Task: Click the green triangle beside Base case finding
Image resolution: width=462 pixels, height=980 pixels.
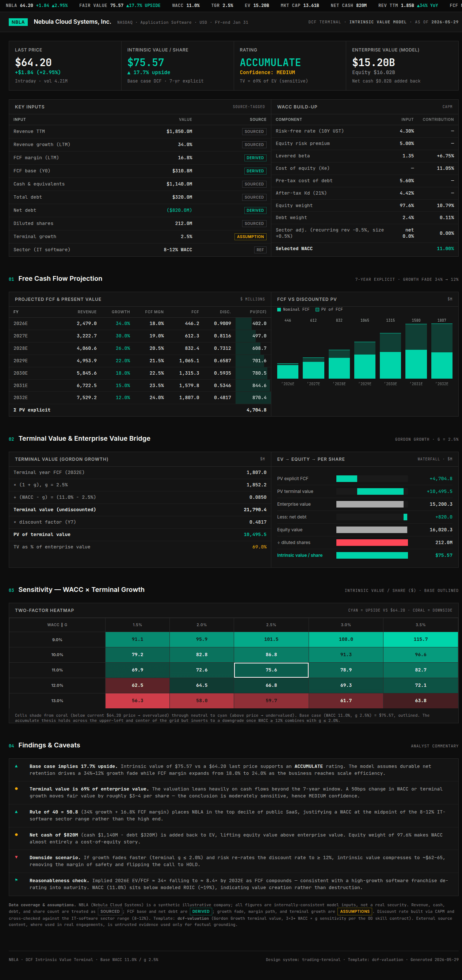Action: 16,766
